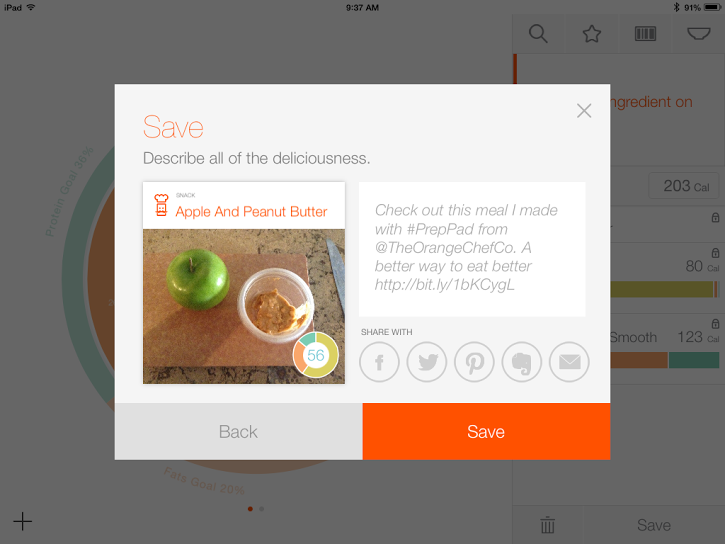
Task: Share the meal with Facebook
Action: click(x=379, y=362)
